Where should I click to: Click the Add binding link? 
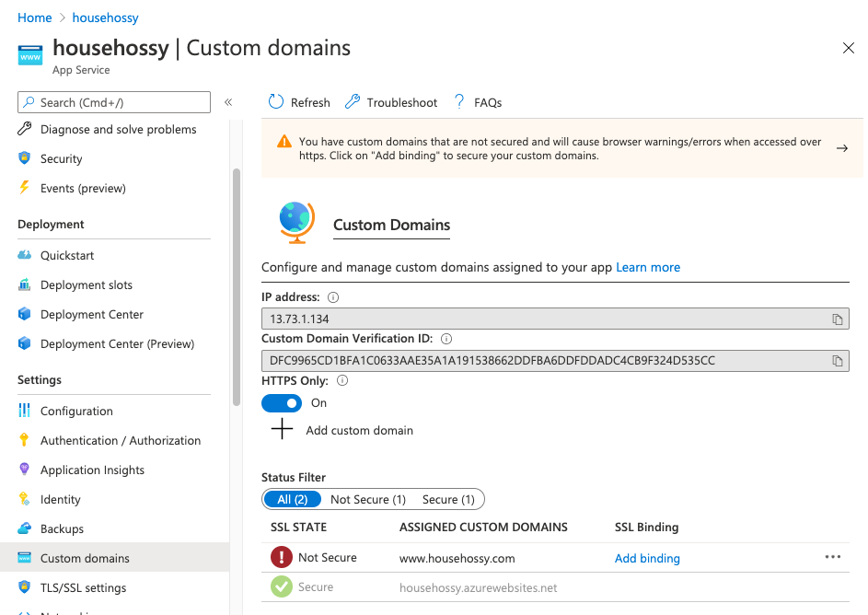click(x=647, y=558)
